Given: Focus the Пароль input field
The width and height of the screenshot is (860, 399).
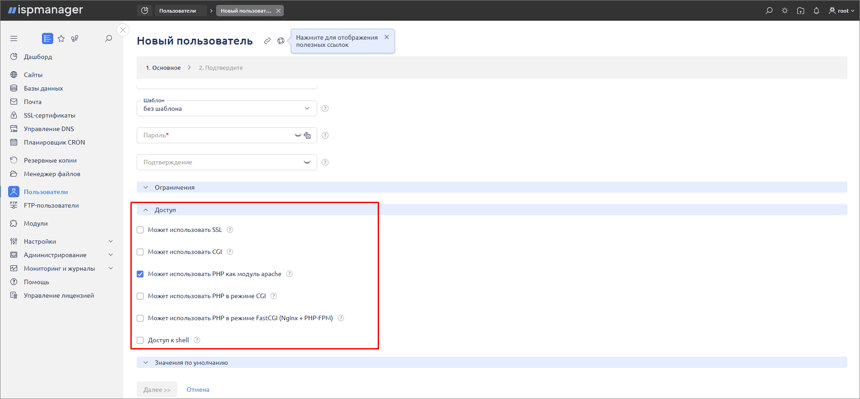Looking at the screenshot, I should coord(227,135).
